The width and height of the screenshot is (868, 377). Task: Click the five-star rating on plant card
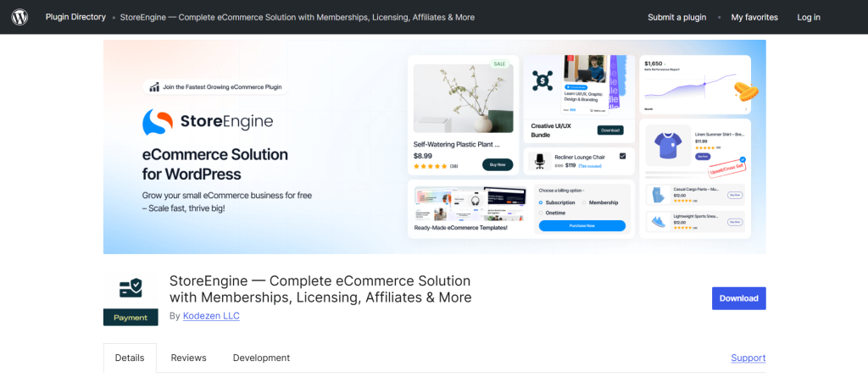430,166
